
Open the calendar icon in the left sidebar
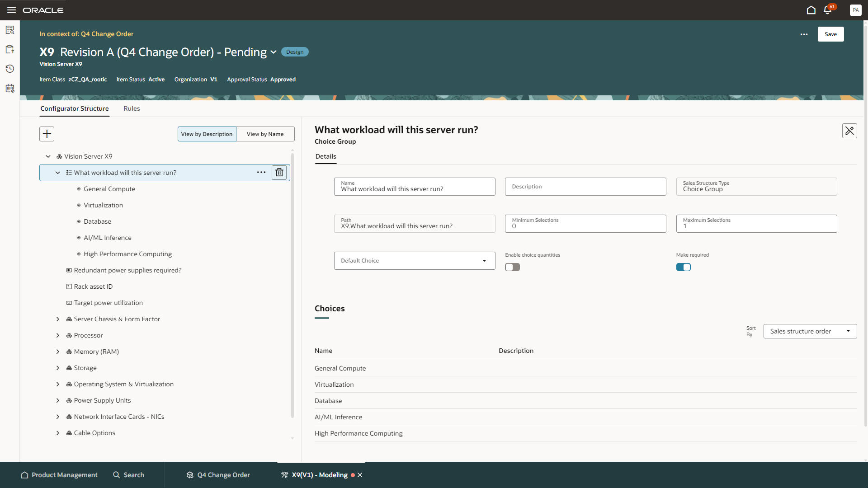point(10,88)
